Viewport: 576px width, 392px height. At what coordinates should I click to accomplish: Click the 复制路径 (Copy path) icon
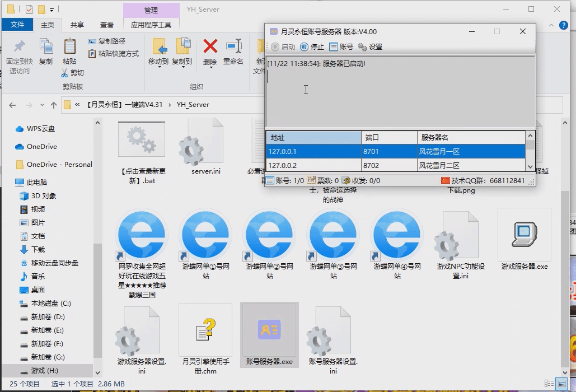pos(92,41)
